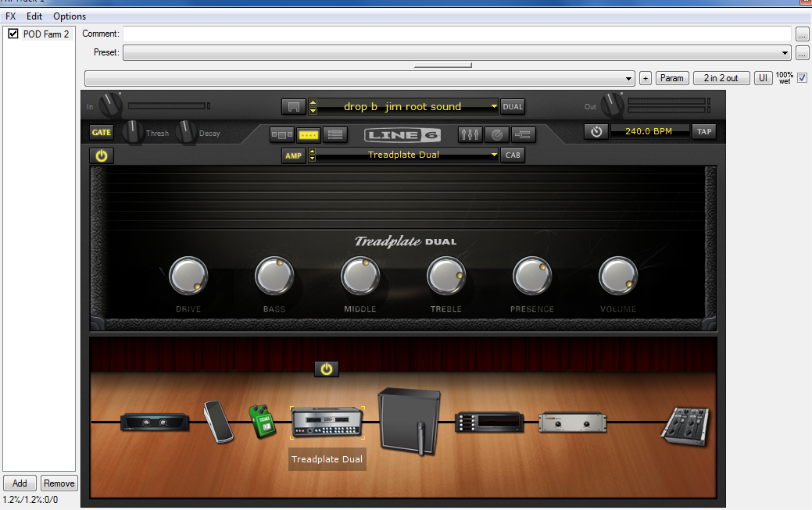Toggle the amp power button above knobs
The image size is (812, 510).
[101, 156]
